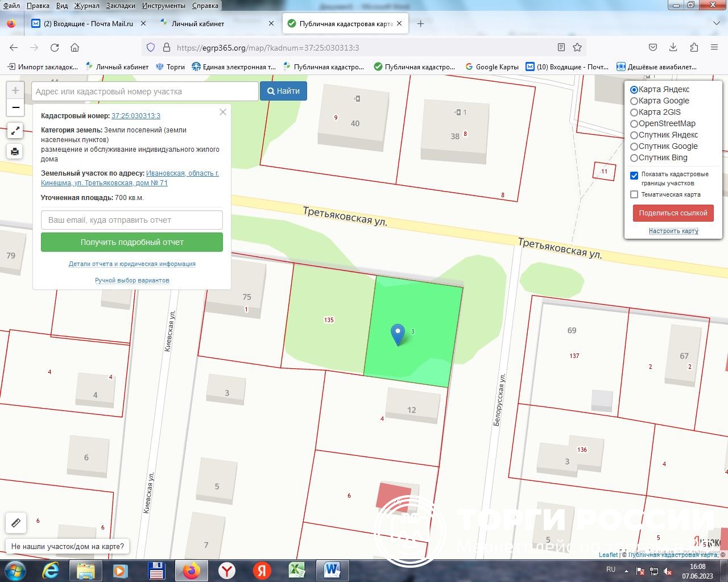
Task: Open cadastral number 37:25:030313:3 link
Action: tap(136, 115)
